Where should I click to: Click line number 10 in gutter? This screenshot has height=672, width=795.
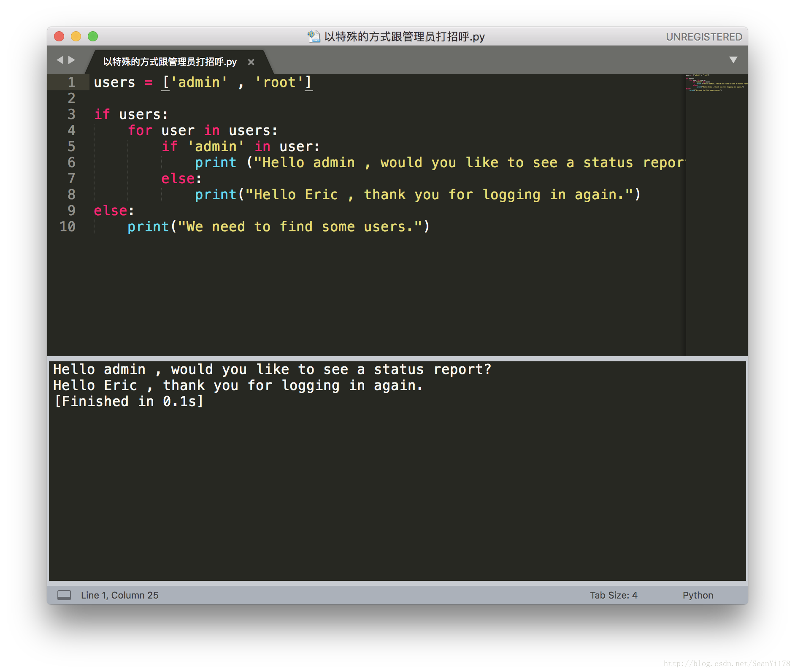(67, 227)
